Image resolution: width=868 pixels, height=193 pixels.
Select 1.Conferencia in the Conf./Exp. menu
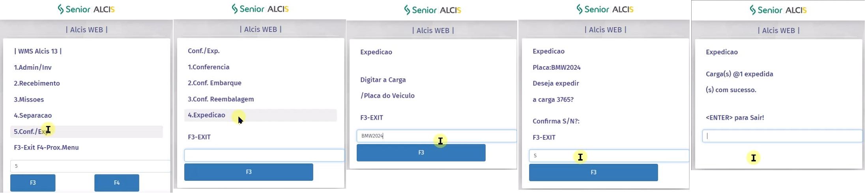tap(208, 67)
